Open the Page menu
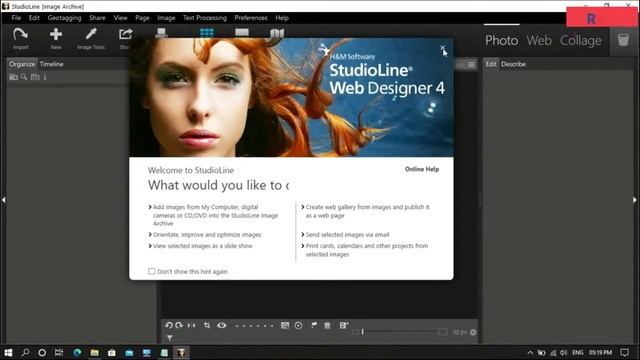The width and height of the screenshot is (640, 360). click(x=142, y=18)
